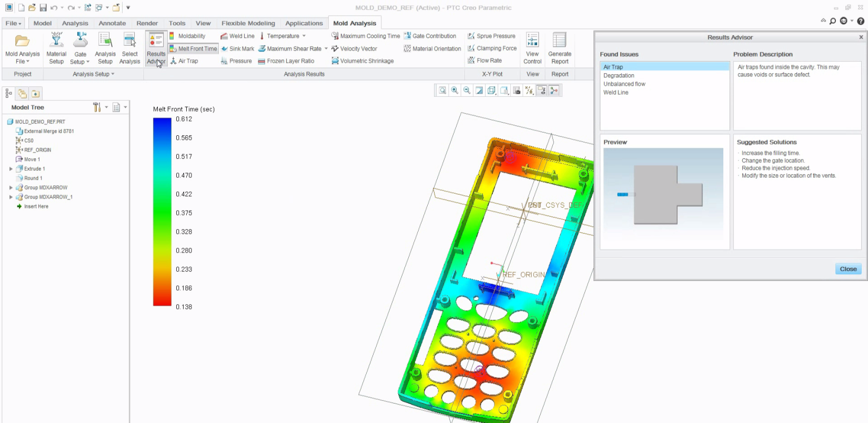Toggle datum display filters icon

pyautogui.click(x=529, y=90)
